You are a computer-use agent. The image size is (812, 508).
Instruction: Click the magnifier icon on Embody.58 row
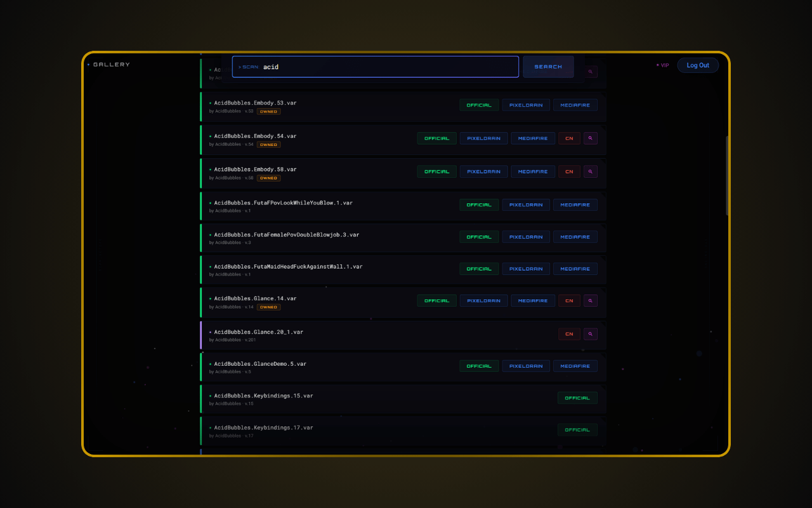click(590, 171)
